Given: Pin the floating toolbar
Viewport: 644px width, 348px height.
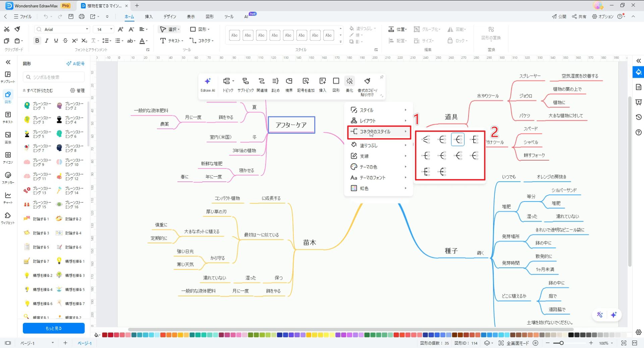Looking at the screenshot, I should (x=382, y=77).
